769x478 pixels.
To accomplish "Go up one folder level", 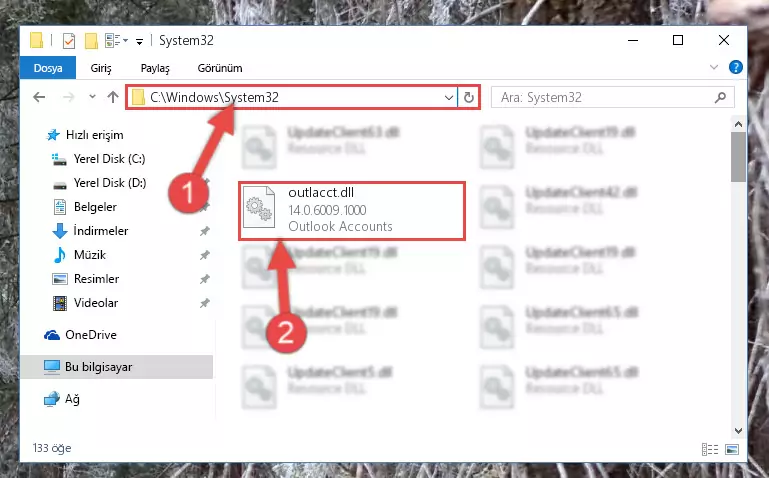I will [x=113, y=97].
